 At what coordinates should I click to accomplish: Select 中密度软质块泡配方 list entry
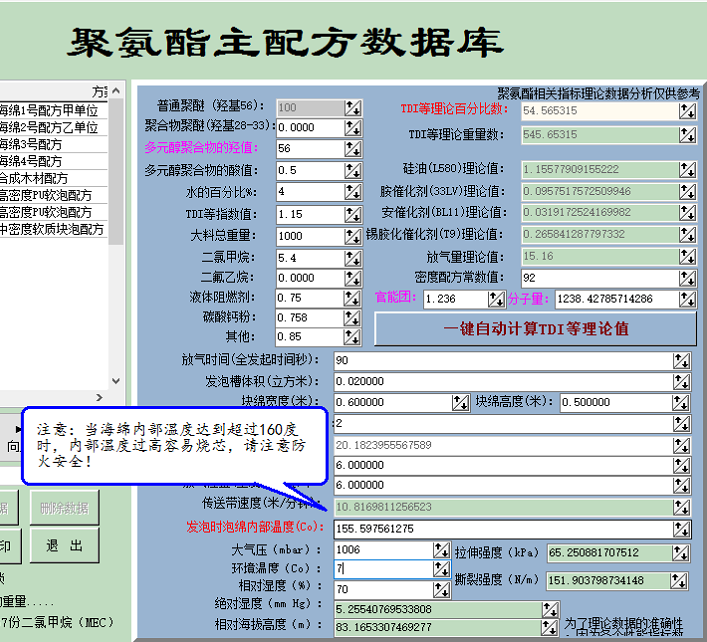(52, 229)
